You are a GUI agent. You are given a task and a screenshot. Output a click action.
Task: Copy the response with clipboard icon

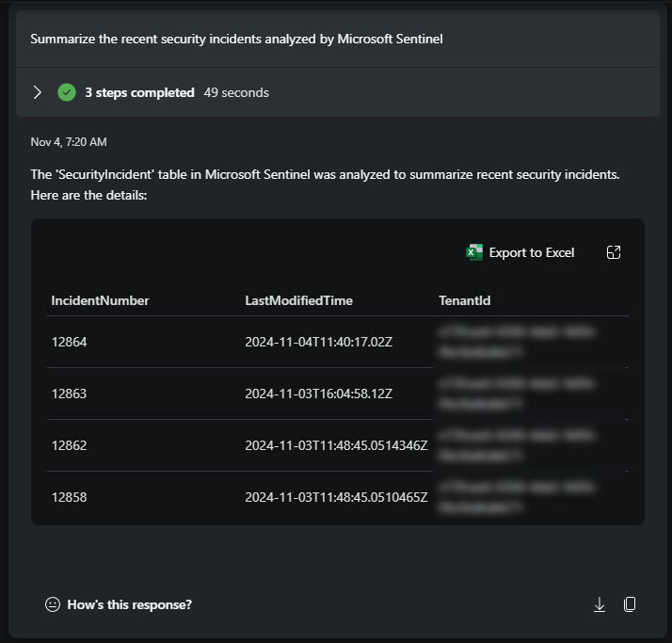pyautogui.click(x=630, y=604)
